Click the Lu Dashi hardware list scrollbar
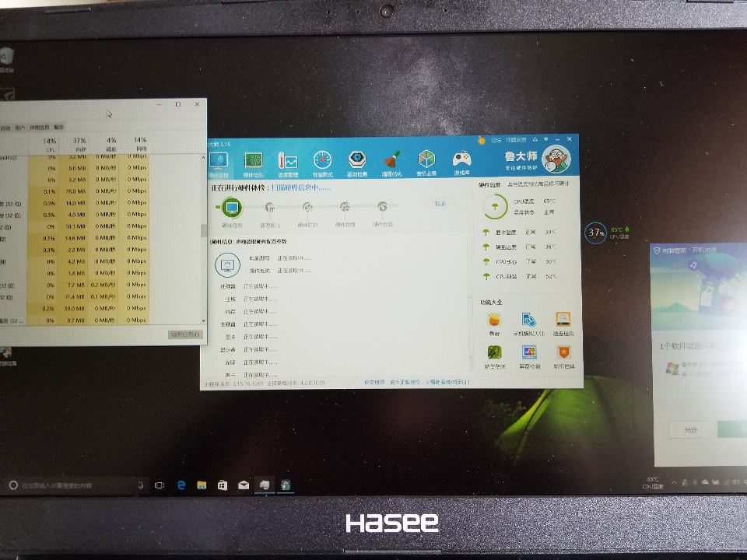The image size is (747, 560). pos(470,296)
